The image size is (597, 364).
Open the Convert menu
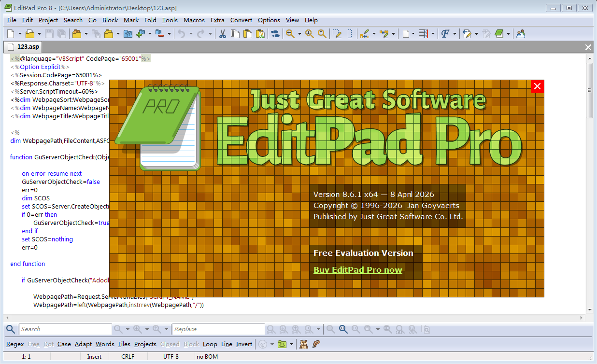click(241, 20)
